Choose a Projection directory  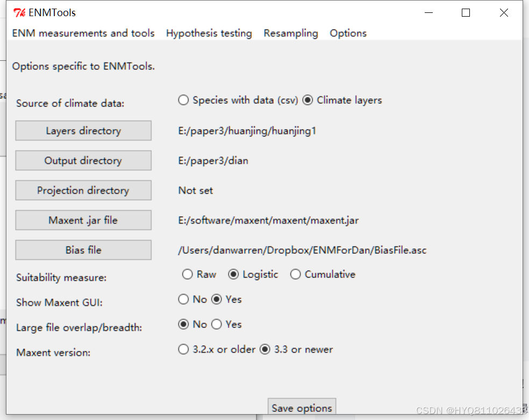83,190
